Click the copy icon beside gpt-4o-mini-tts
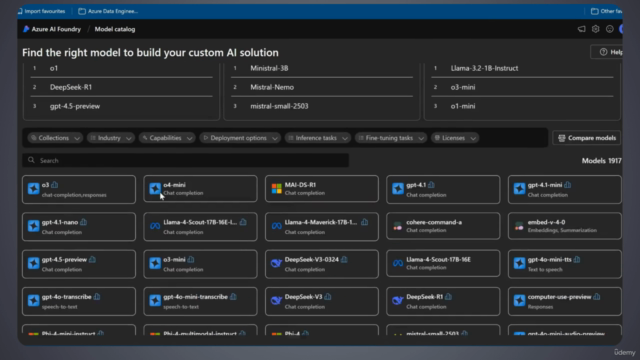The image size is (640, 360). (577, 260)
